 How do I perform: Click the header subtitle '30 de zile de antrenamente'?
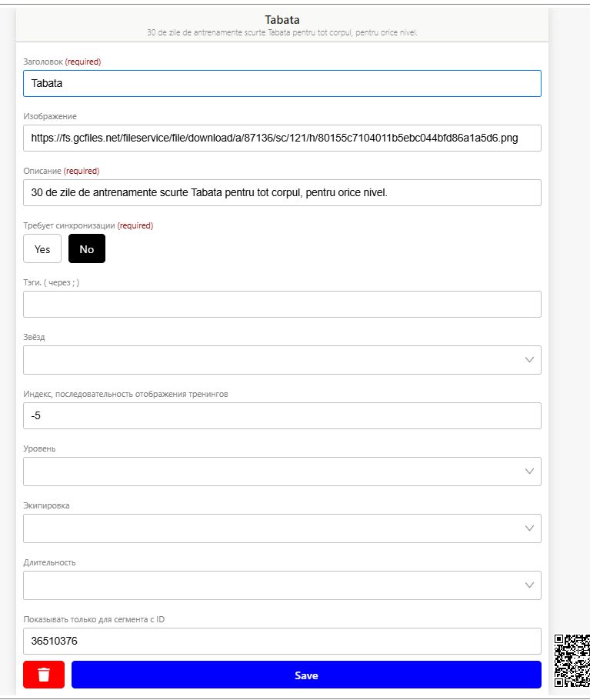[x=282, y=32]
